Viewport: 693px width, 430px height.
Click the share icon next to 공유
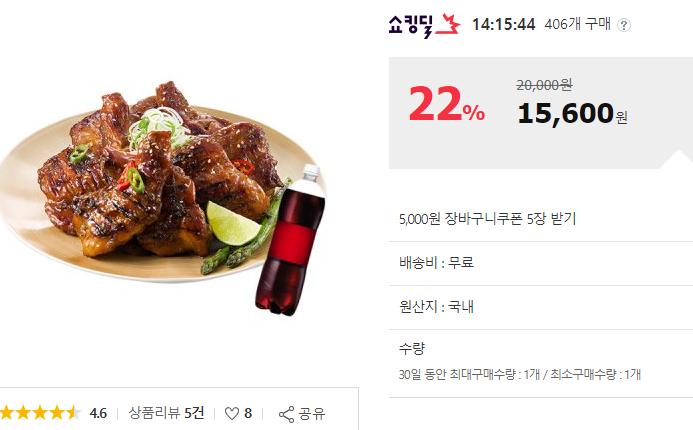(286, 414)
